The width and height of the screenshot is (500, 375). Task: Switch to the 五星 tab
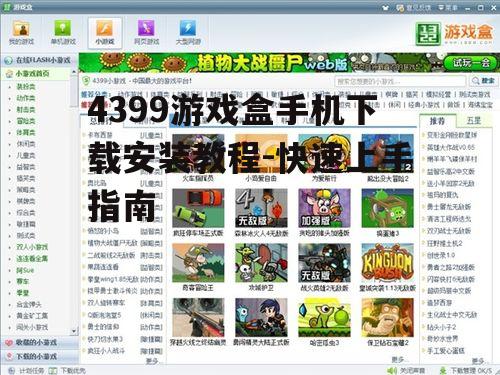474,121
